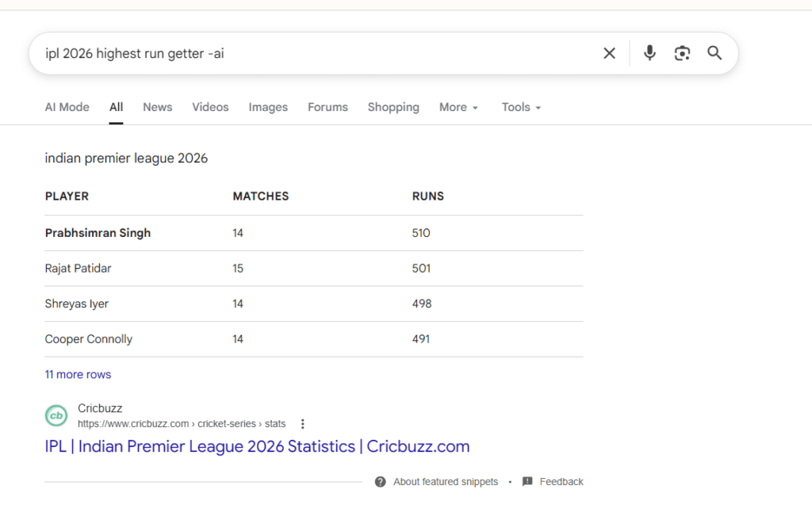Click the About featured snippets help icon
The width and height of the screenshot is (812, 512).
(x=380, y=482)
